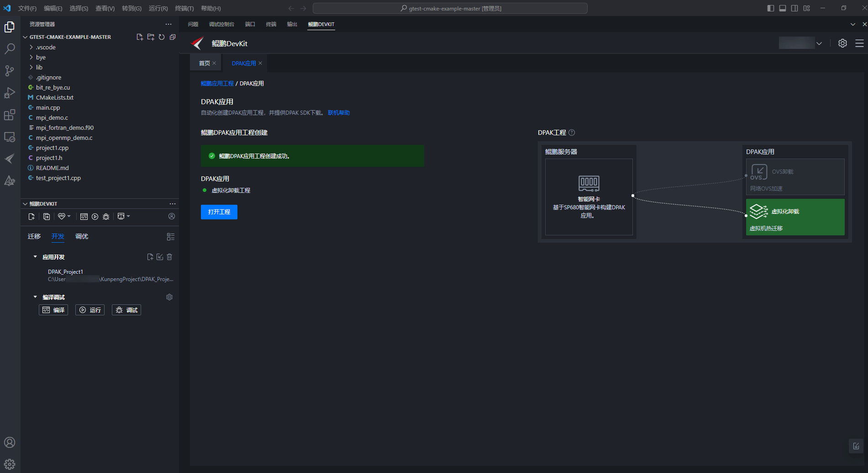Switch to the 问题 panel tab
Viewport: 868px width, 473px height.
193,24
